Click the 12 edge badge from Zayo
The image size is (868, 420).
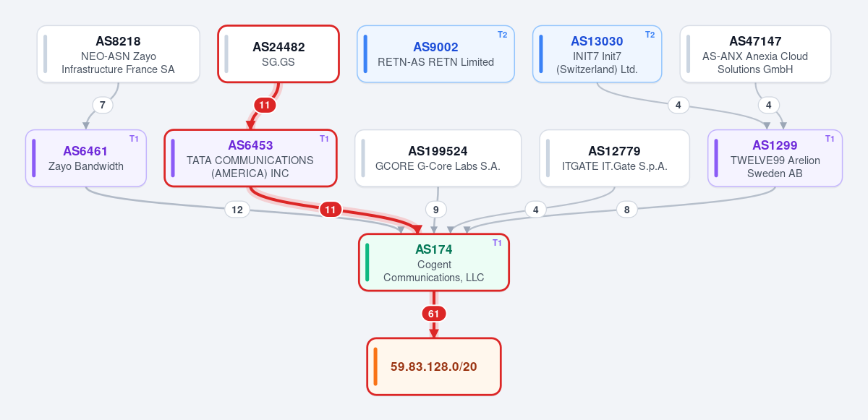[x=237, y=210]
